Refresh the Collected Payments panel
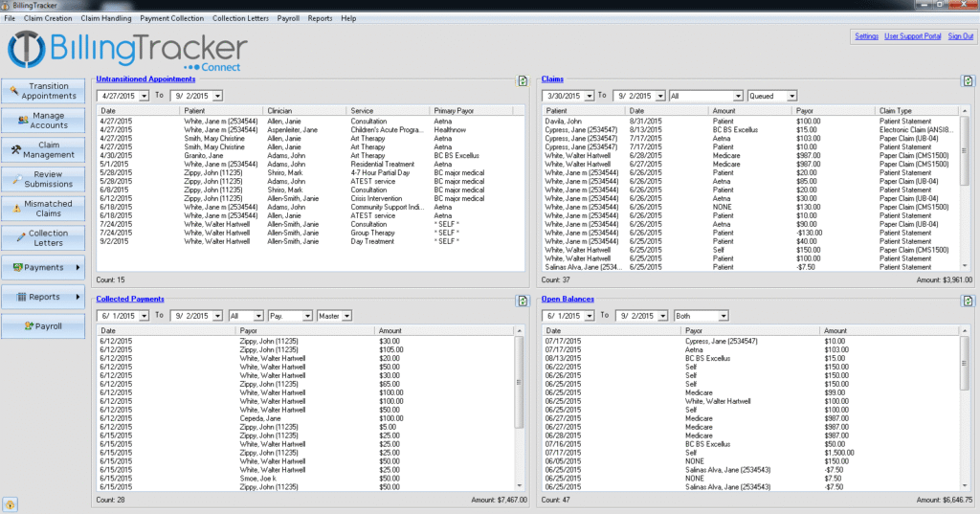Viewport: 980px width, 514px height. point(523,301)
